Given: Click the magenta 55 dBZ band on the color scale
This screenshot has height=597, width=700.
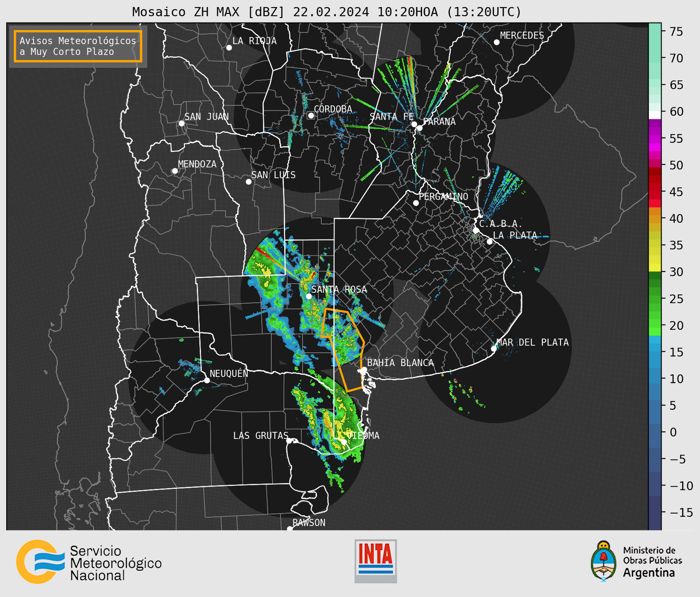Looking at the screenshot, I should pos(655,138).
